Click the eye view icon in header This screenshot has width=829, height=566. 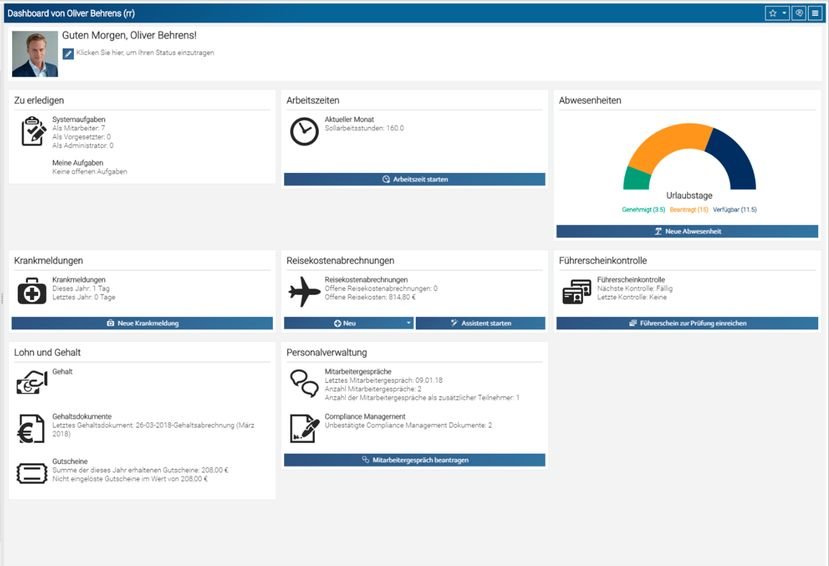tap(798, 13)
